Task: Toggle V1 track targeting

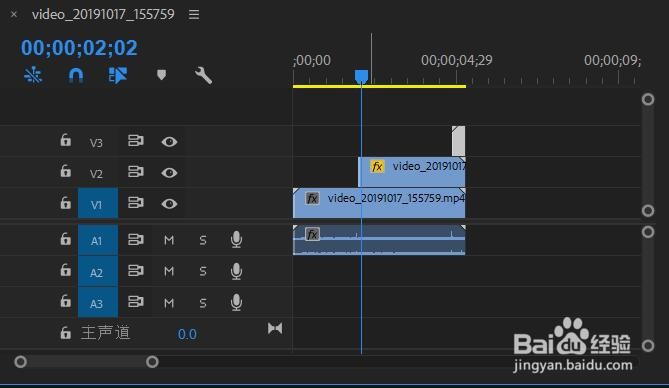Action: 98,204
